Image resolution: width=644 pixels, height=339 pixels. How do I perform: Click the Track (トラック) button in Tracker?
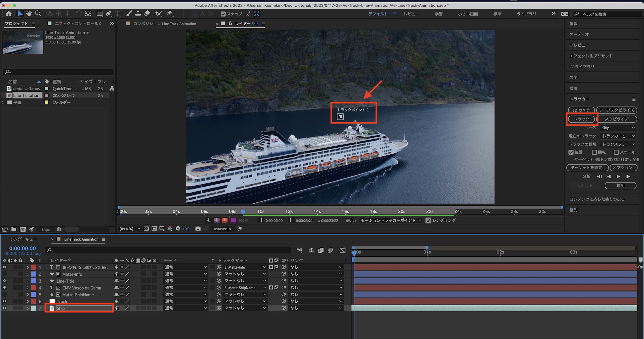click(581, 119)
